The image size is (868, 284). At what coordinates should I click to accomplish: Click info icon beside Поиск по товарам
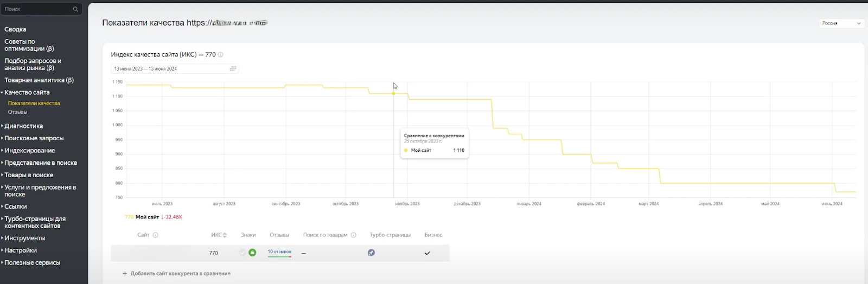354,235
